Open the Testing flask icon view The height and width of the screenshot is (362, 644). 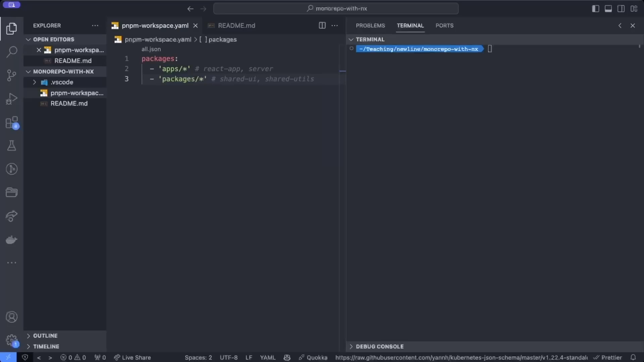click(x=12, y=146)
